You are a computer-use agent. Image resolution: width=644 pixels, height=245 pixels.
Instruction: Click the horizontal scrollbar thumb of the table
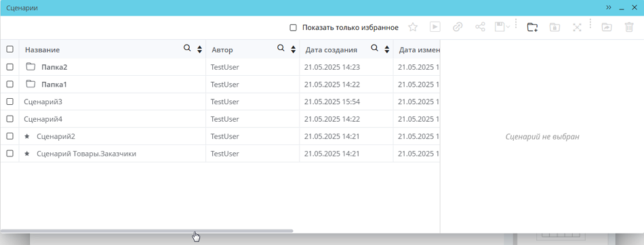147,231
